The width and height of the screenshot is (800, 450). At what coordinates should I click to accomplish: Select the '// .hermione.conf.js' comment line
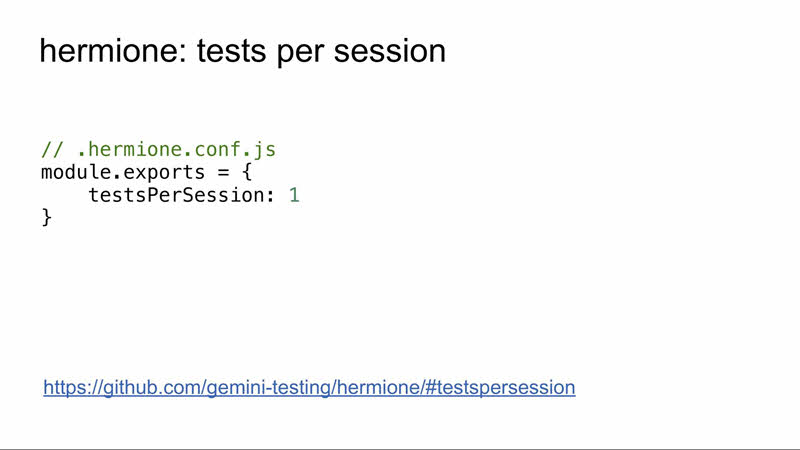pos(159,149)
